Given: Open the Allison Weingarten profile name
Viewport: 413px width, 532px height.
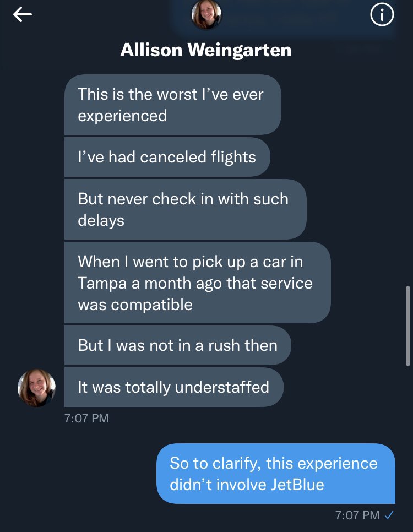Looking at the screenshot, I should coord(205,50).
